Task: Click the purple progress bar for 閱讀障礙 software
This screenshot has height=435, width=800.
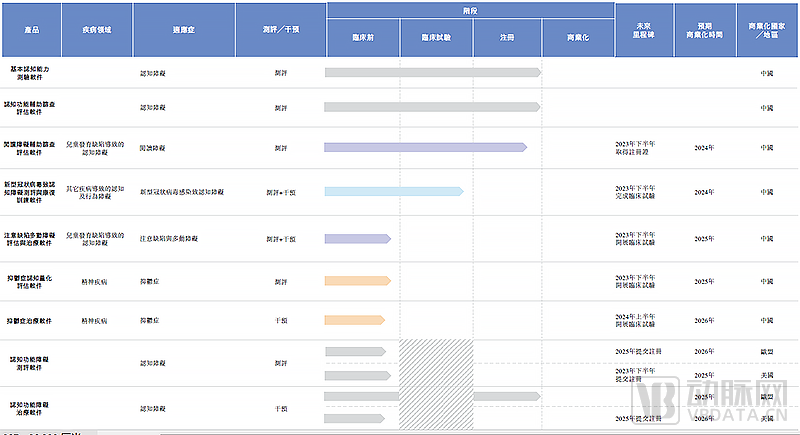Action: (425, 147)
